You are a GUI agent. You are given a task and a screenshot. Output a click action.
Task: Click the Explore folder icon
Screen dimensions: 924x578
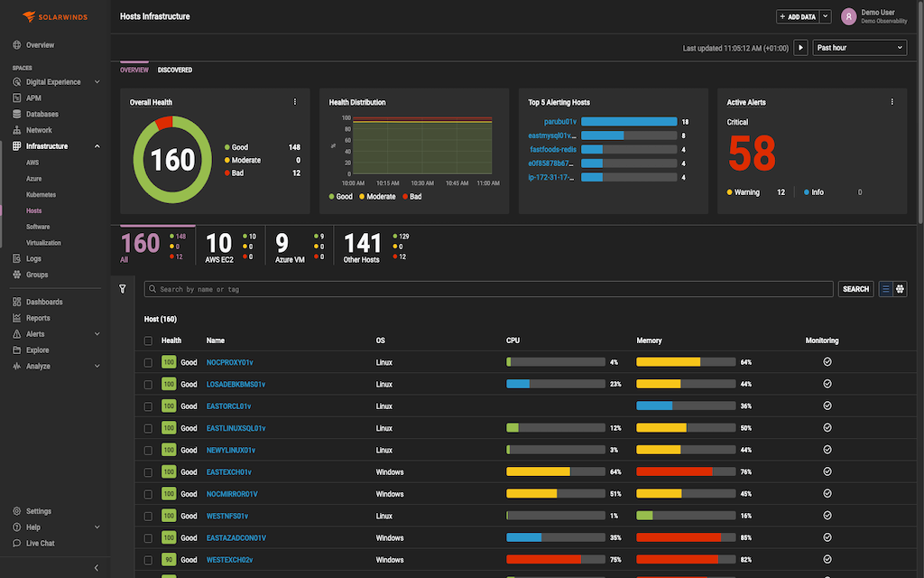[16, 350]
